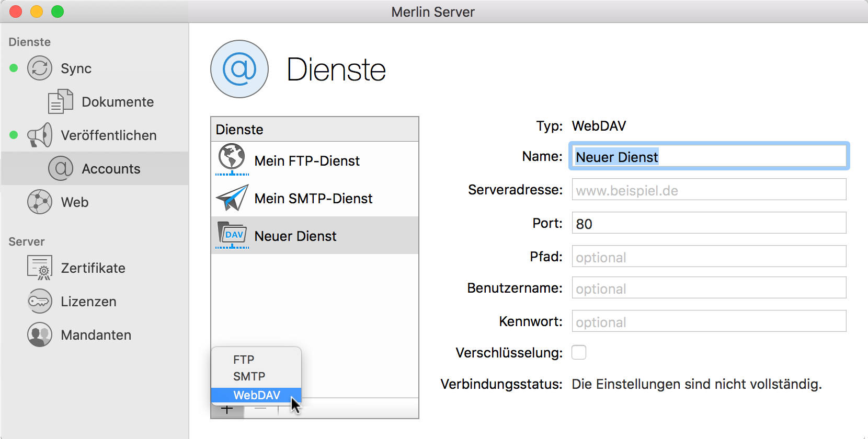868x439 pixels.
Task: Click the WebDAV type value text
Action: pyautogui.click(x=599, y=126)
